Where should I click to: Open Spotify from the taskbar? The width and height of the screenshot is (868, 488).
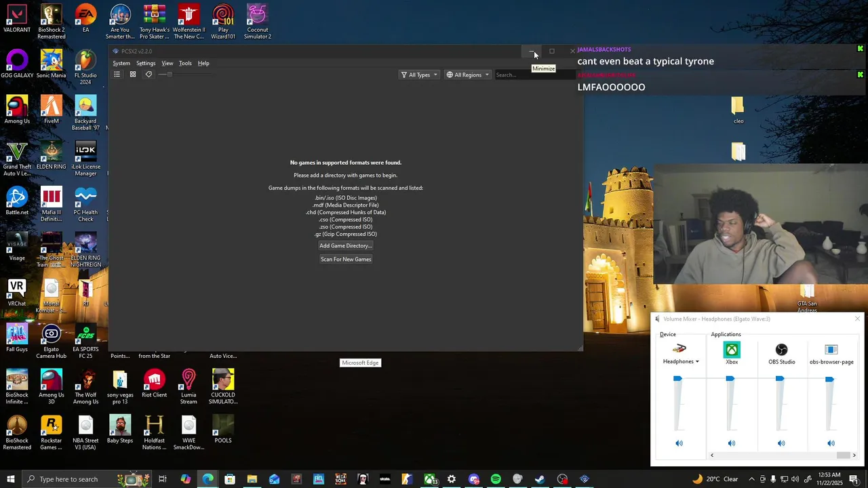click(x=496, y=479)
